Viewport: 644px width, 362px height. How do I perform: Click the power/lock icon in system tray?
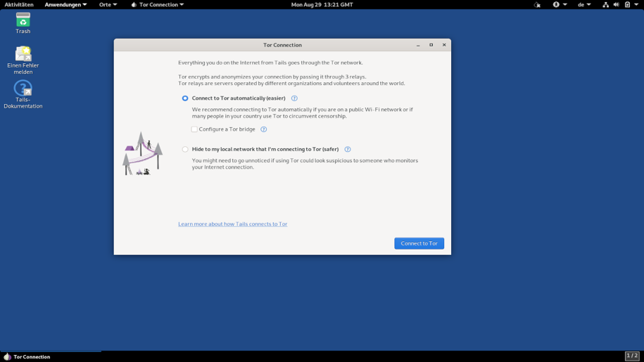click(x=627, y=4)
